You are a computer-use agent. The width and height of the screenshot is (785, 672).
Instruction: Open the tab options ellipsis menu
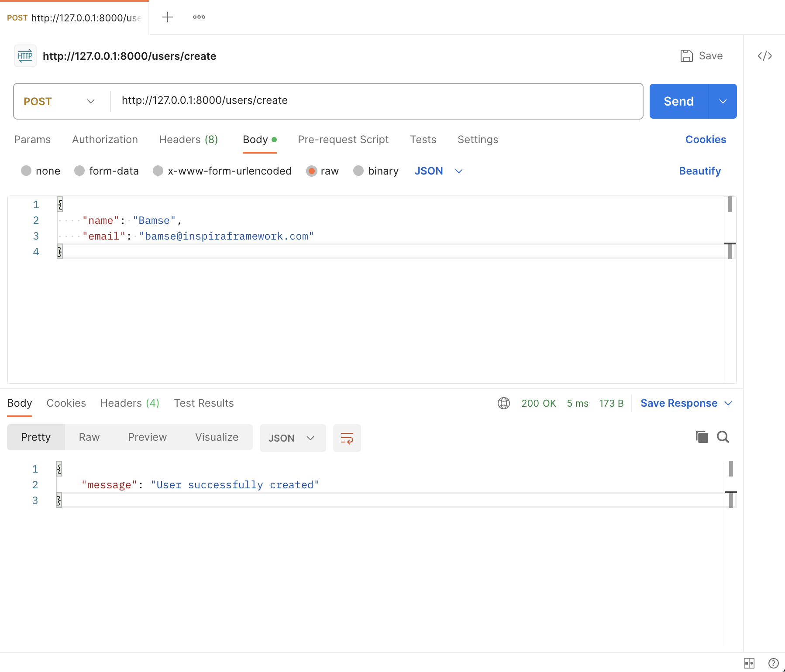click(x=199, y=17)
